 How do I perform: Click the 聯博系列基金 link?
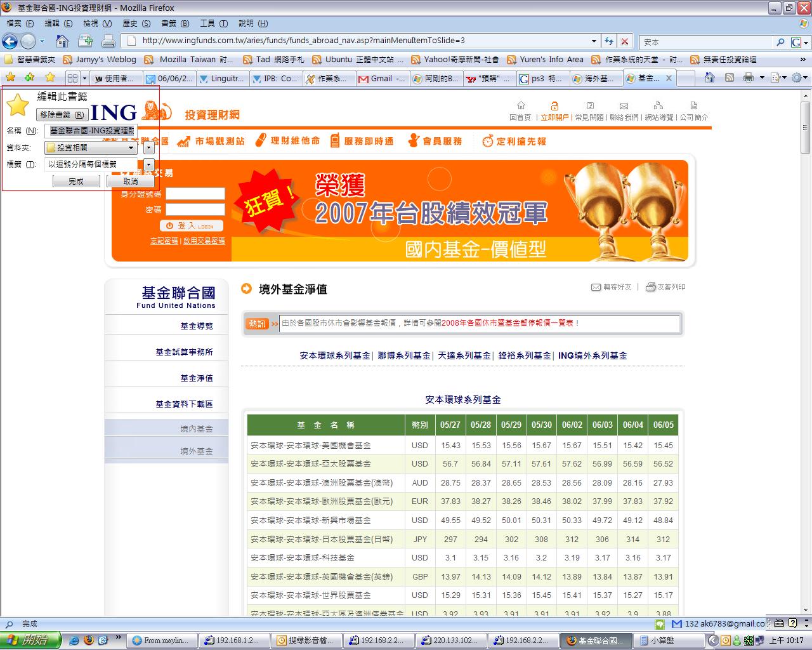click(403, 355)
